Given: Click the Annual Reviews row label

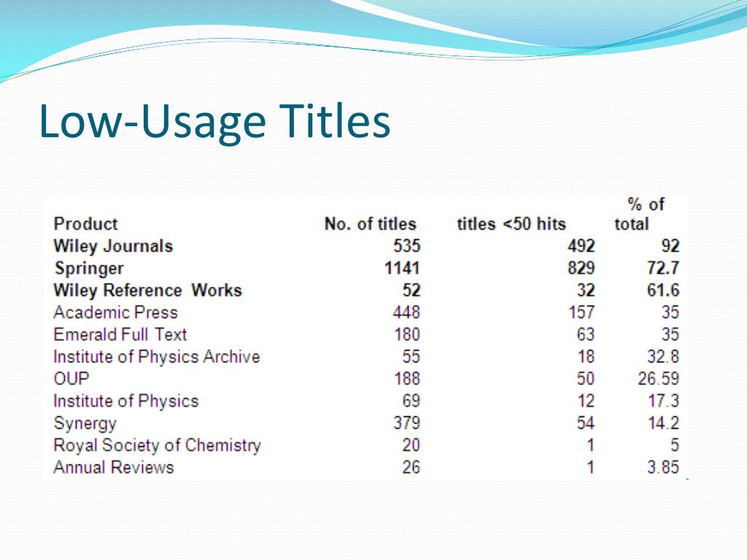Looking at the screenshot, I should tap(113, 467).
